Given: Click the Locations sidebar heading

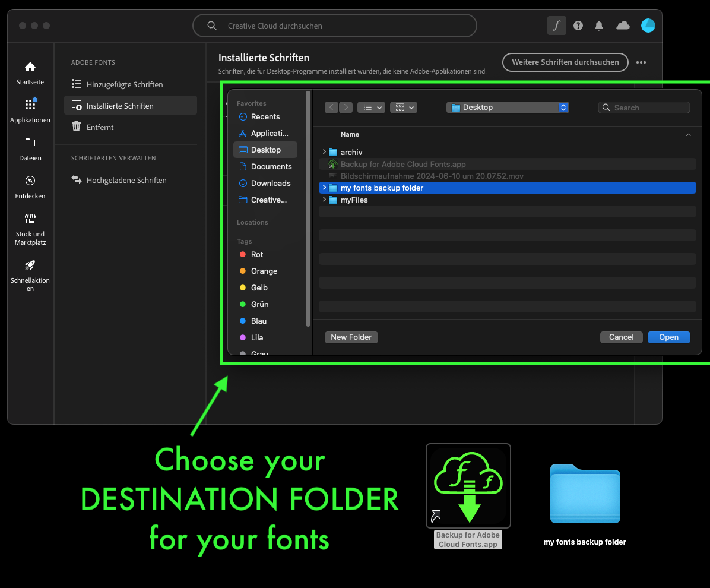Looking at the screenshot, I should coord(252,222).
